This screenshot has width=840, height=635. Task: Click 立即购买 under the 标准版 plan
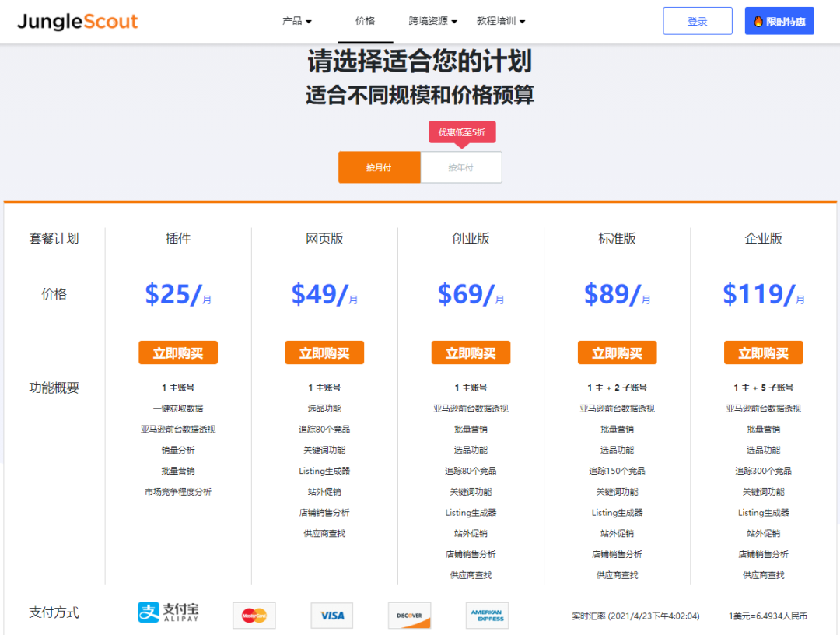coord(617,353)
